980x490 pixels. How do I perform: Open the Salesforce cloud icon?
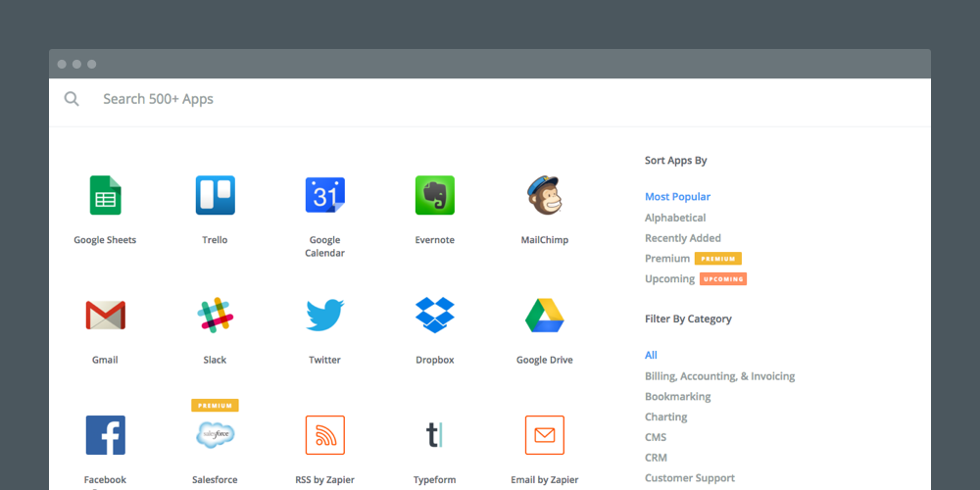coord(215,435)
